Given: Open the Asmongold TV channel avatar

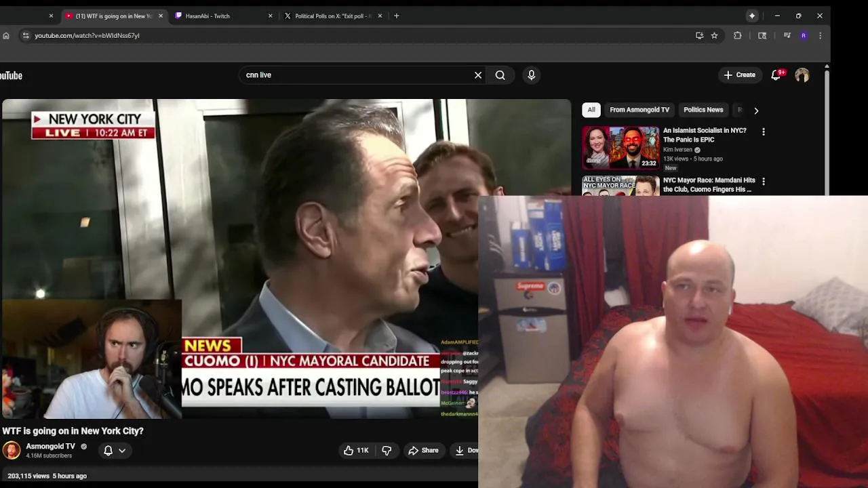Looking at the screenshot, I should [12, 450].
